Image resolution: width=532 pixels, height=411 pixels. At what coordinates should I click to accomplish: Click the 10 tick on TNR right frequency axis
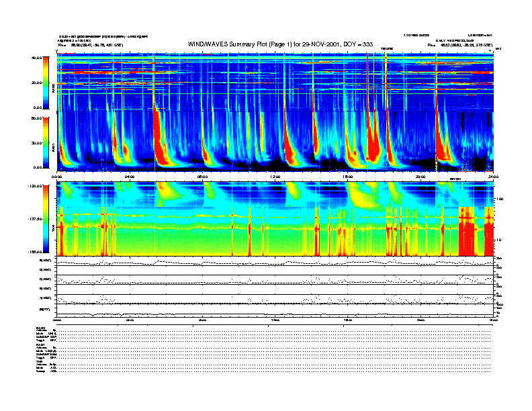pyautogui.click(x=500, y=240)
